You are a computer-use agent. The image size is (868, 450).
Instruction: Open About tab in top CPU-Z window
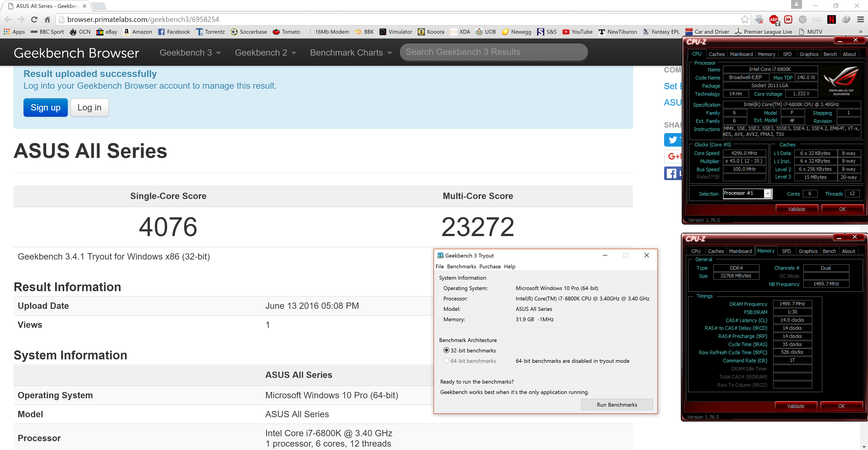pyautogui.click(x=849, y=54)
